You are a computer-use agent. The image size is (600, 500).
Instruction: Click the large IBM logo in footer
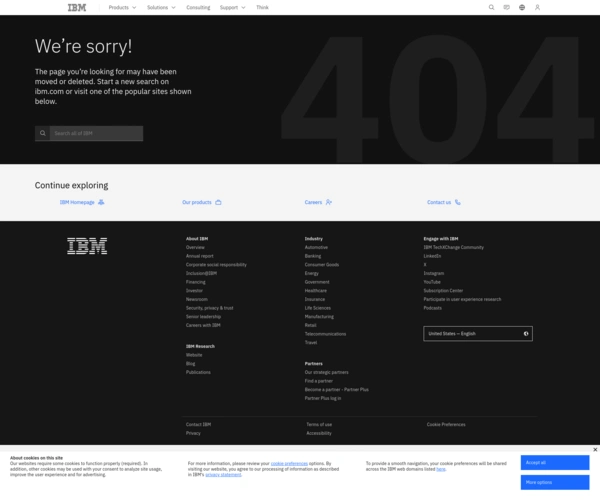click(87, 245)
